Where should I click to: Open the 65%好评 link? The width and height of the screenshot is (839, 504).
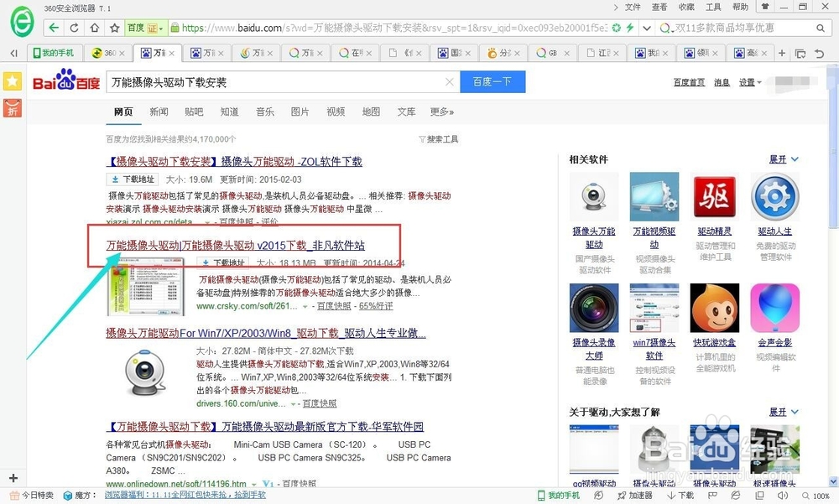pos(376,305)
